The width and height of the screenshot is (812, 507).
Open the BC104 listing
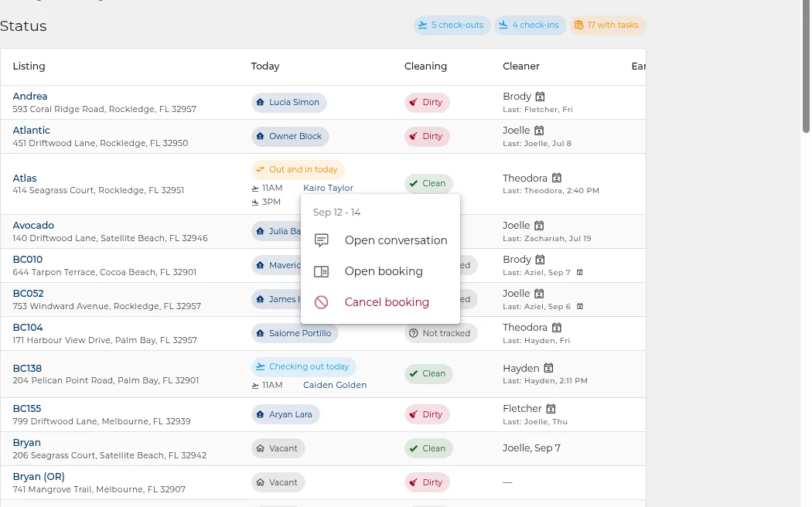click(28, 328)
